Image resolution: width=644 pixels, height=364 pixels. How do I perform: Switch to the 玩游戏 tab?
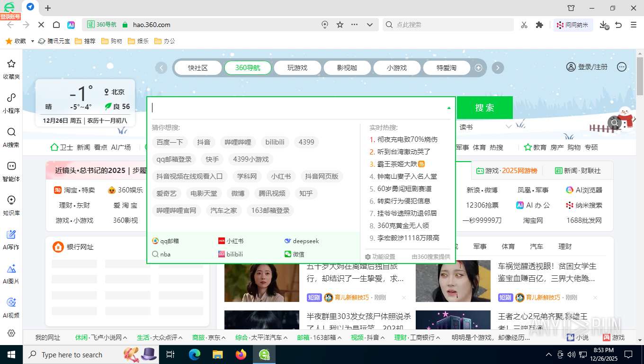point(297,68)
